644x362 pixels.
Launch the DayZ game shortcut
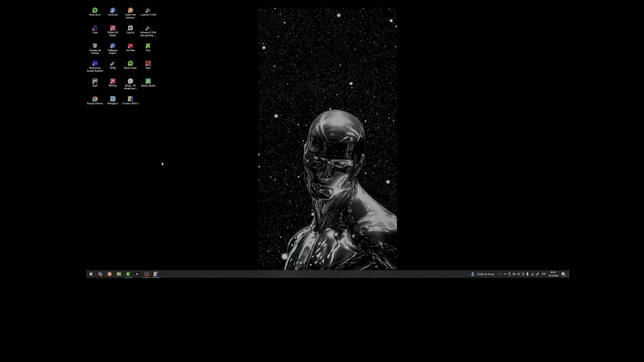point(95,82)
